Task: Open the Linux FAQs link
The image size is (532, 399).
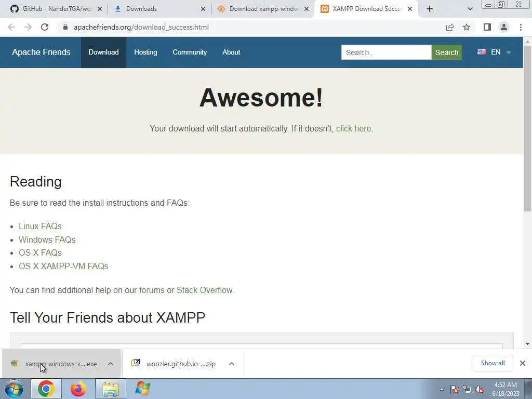Action: pos(40,227)
